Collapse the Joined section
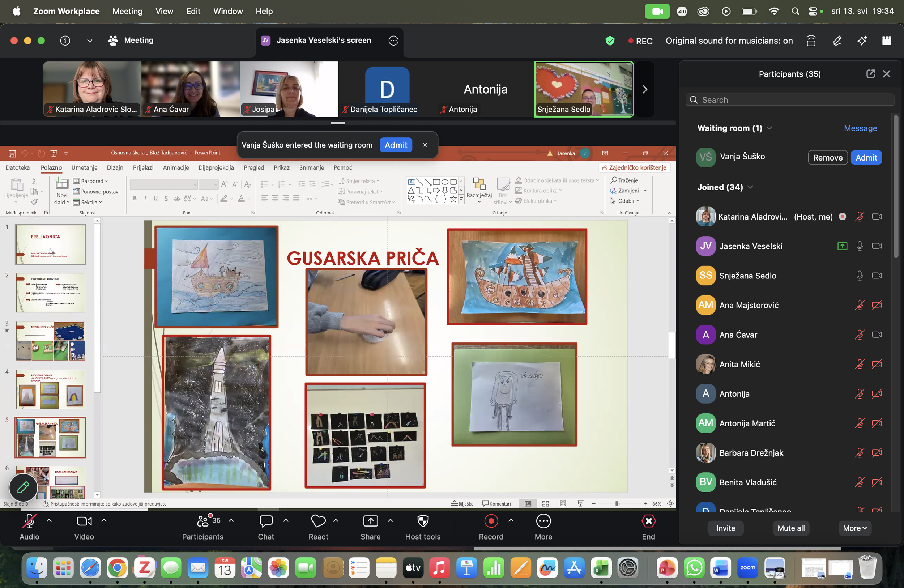This screenshot has width=904, height=588. tap(750, 187)
